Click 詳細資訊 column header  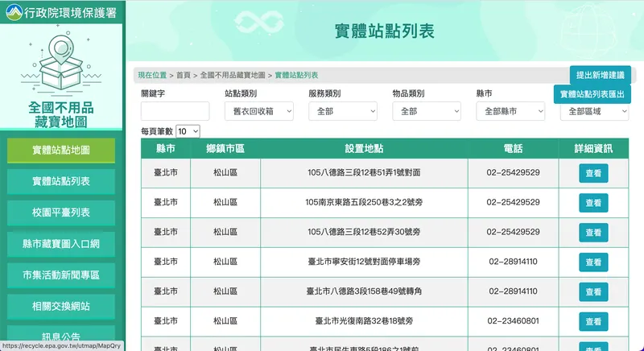click(x=593, y=149)
